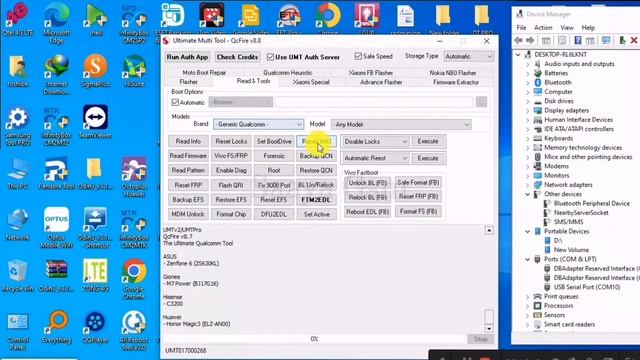Open Internet Download Manager desktop icon
640x360 pixels.
(x=57, y=74)
